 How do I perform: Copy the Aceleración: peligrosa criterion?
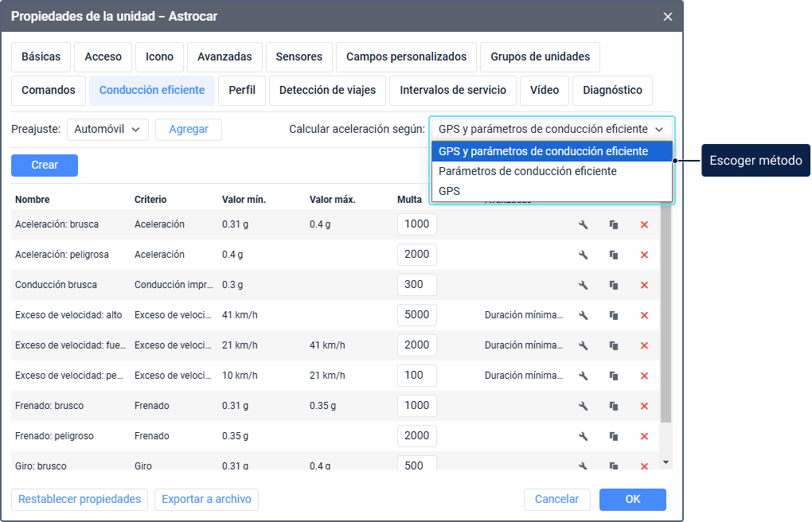(614, 255)
